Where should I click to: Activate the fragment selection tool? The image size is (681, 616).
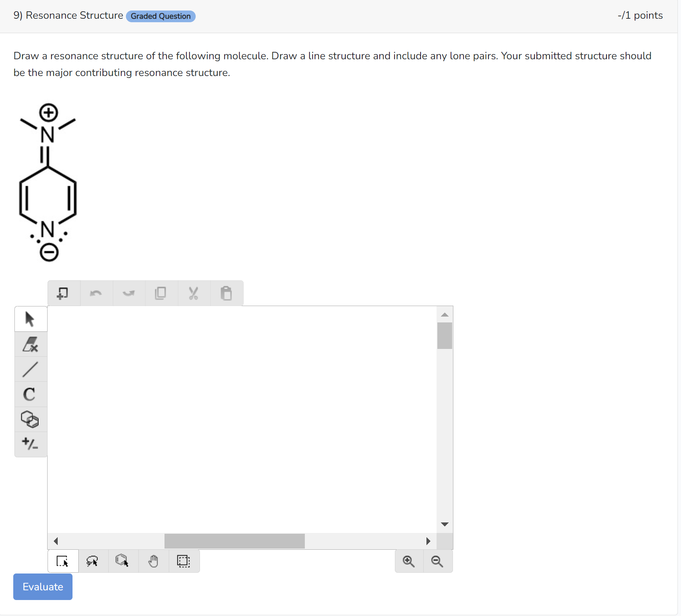(x=122, y=561)
